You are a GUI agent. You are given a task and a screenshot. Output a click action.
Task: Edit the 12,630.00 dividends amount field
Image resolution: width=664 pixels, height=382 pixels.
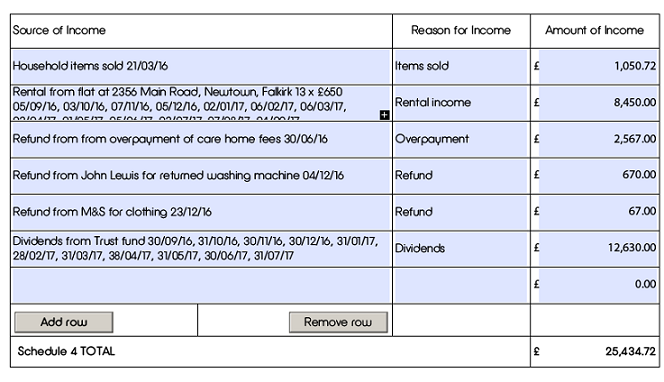[598, 249]
